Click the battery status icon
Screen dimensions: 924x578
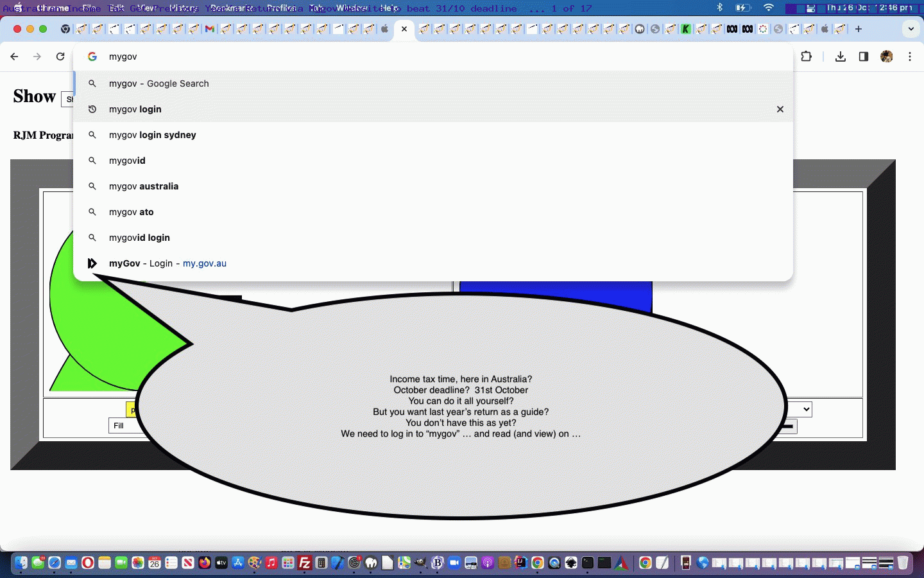point(743,8)
